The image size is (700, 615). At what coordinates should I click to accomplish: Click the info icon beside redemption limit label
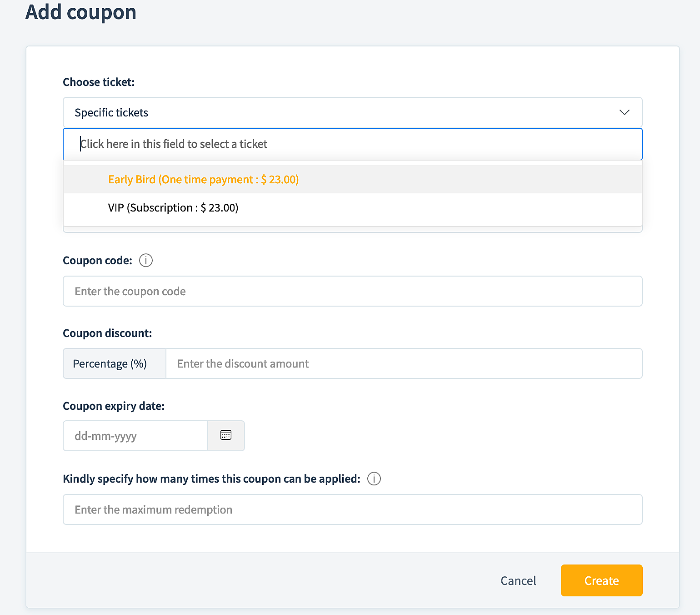(x=374, y=479)
